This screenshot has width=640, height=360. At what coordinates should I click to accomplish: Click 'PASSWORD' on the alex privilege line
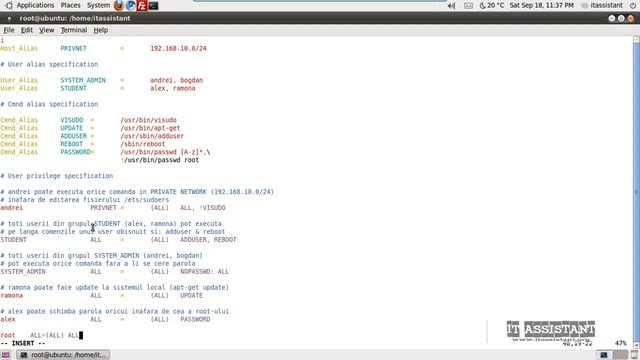195,319
